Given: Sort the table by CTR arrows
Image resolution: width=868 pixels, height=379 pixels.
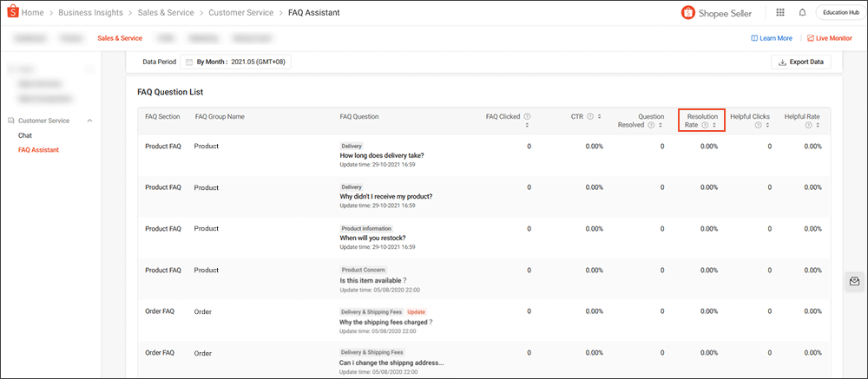Looking at the screenshot, I should pos(600,117).
